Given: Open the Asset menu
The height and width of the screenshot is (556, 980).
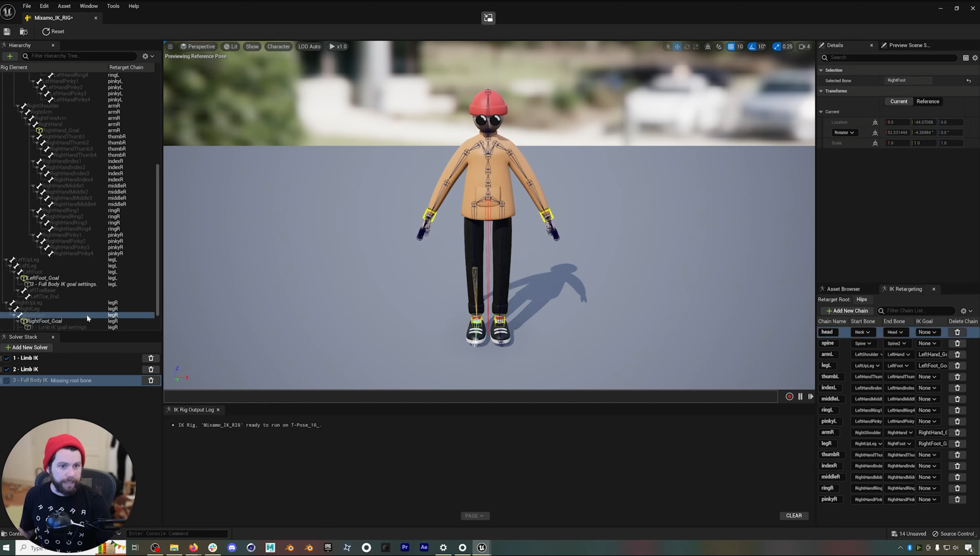Looking at the screenshot, I should pos(64,6).
